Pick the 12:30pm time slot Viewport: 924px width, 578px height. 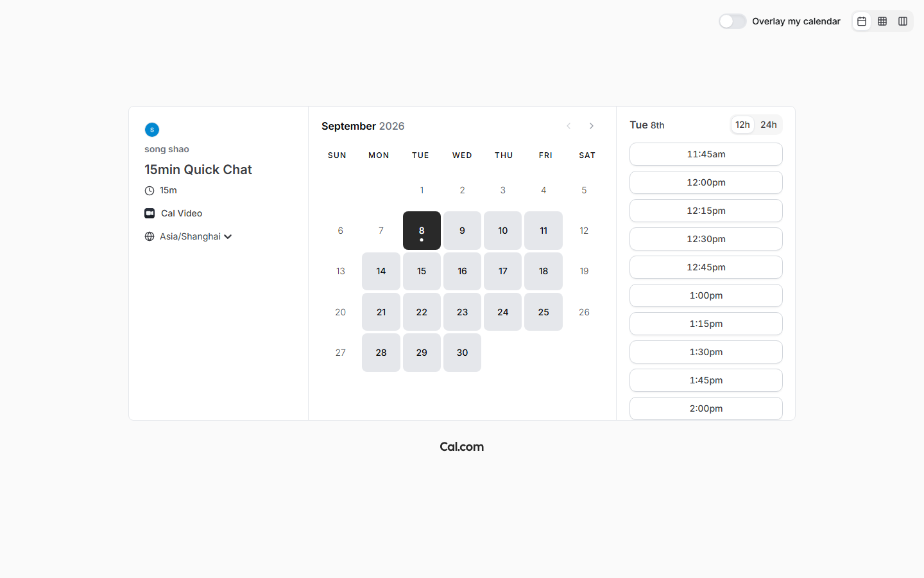coord(706,239)
